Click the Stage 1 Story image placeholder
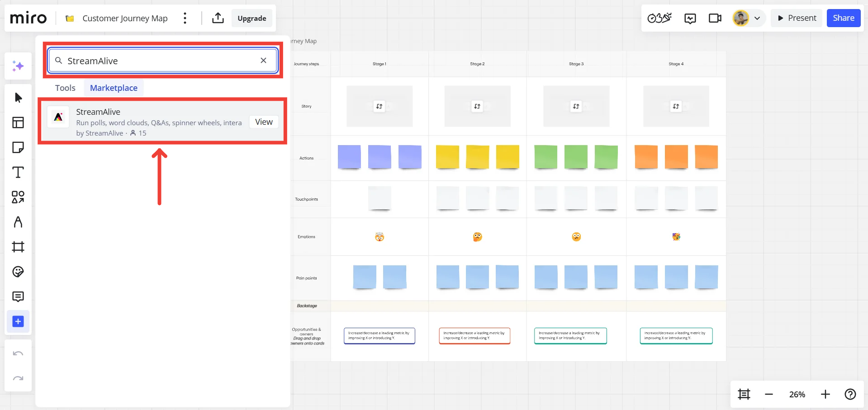The image size is (868, 410). 379,106
